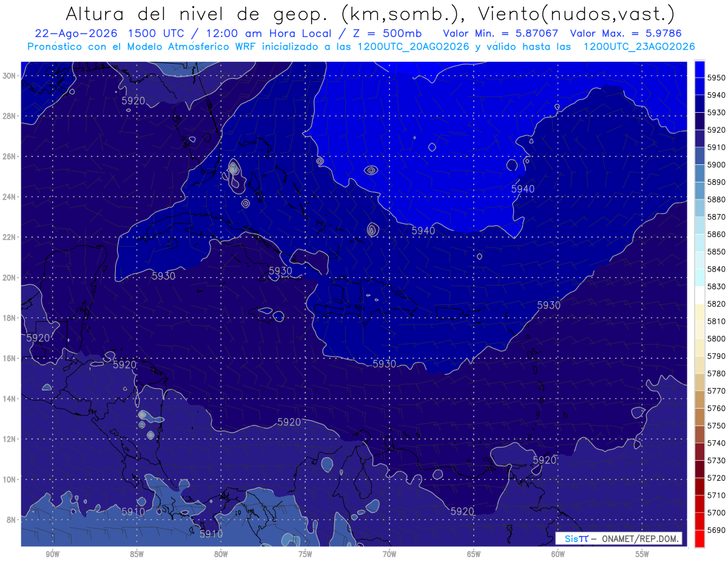Click the 5710 legend value
The height and width of the screenshot is (562, 728).
pos(716,495)
